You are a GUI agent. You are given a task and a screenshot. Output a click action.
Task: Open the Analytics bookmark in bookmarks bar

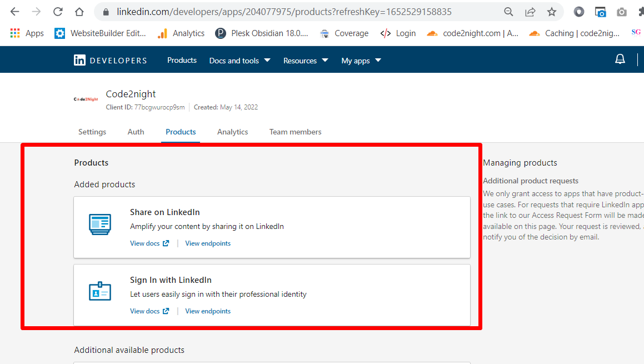pyautogui.click(x=181, y=33)
